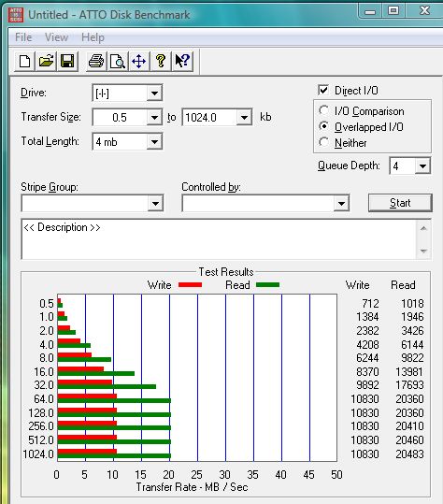Click the Transfer Rate - MB / Sec axis label
The width and height of the screenshot is (443, 504).
[x=193, y=487]
